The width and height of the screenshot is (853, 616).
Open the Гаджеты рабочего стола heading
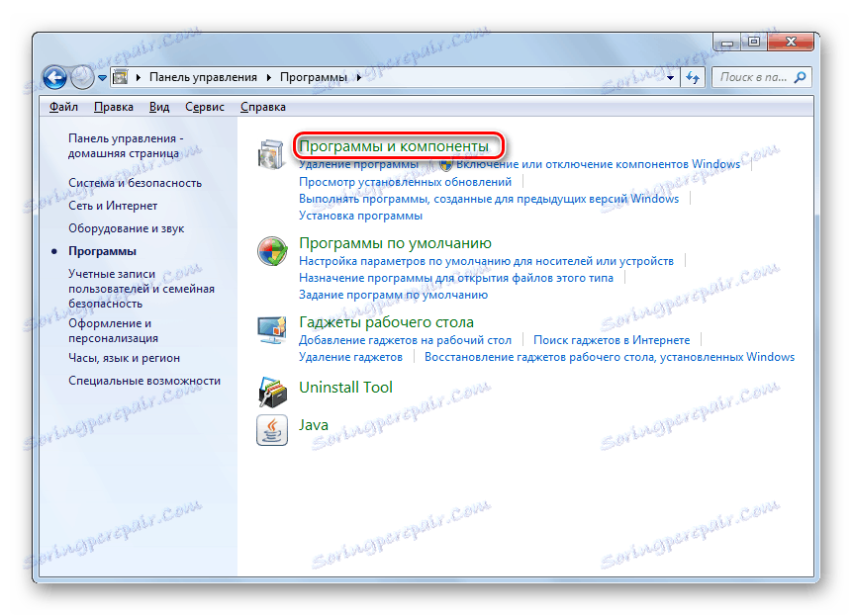386,322
